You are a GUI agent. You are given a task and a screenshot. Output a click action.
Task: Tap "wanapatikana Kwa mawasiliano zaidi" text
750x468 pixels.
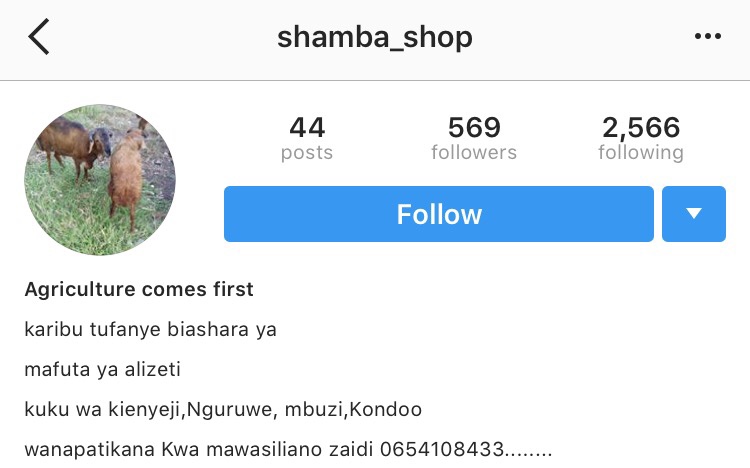click(199, 450)
